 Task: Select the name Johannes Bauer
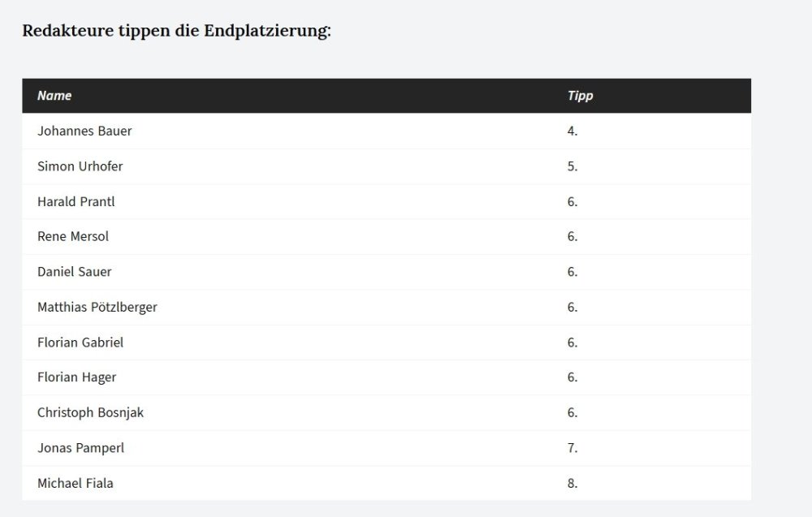coord(84,131)
